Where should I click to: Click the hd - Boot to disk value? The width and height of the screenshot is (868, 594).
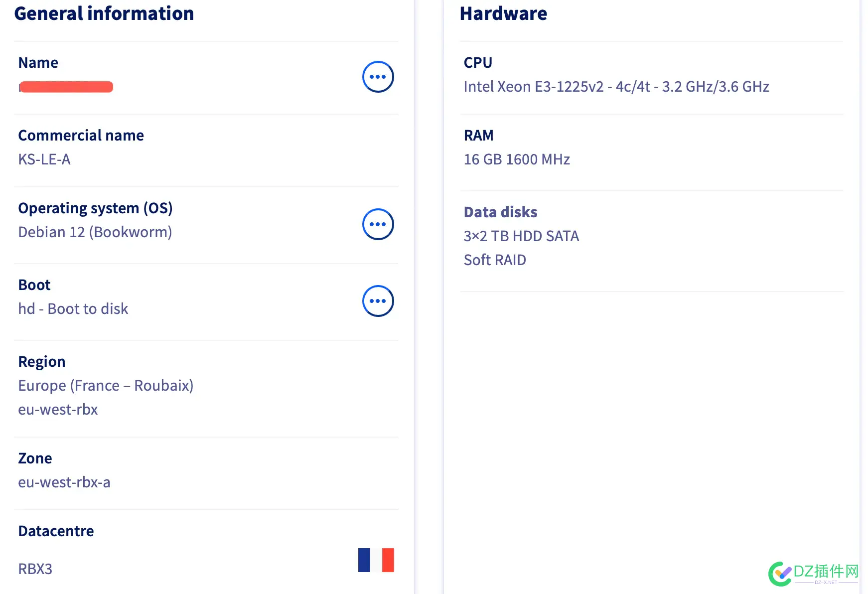click(73, 309)
